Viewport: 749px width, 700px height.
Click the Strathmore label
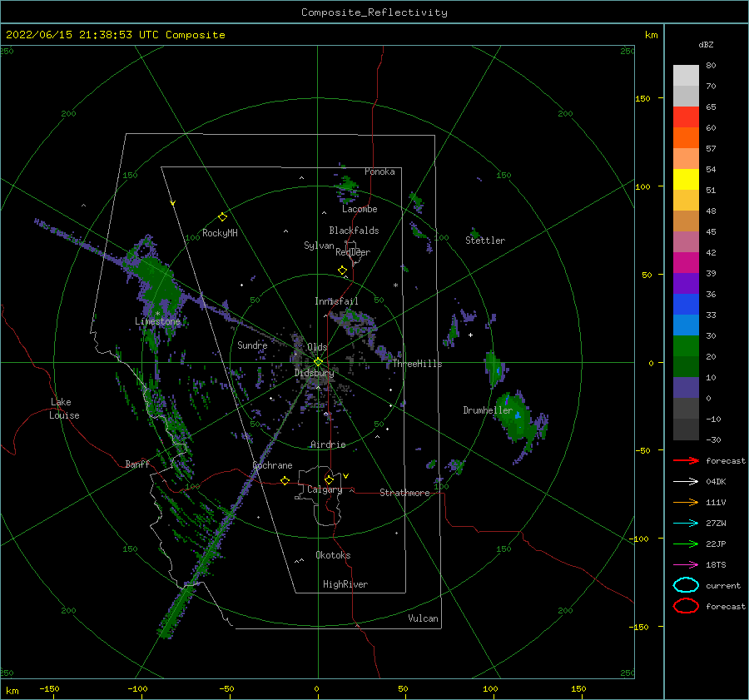404,493
